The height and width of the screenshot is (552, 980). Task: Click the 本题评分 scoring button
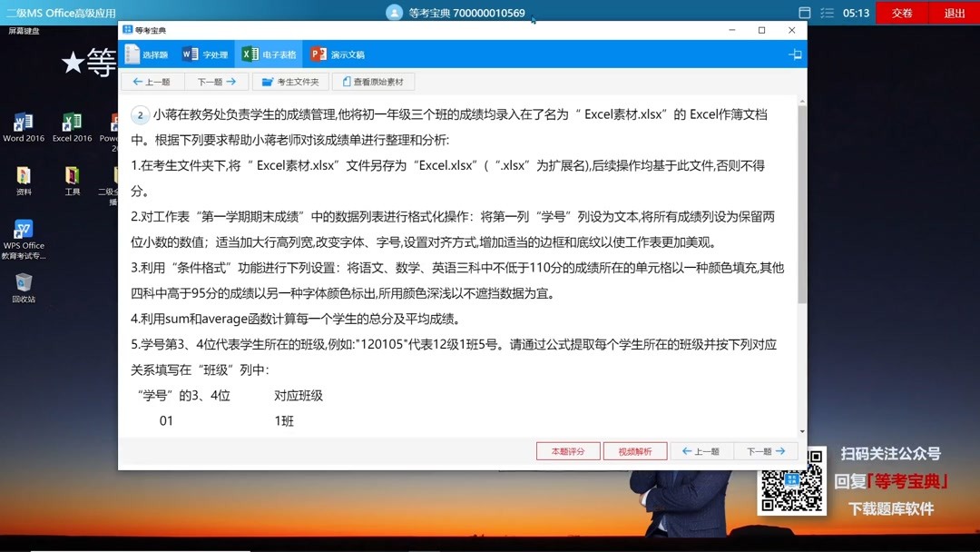[568, 450]
